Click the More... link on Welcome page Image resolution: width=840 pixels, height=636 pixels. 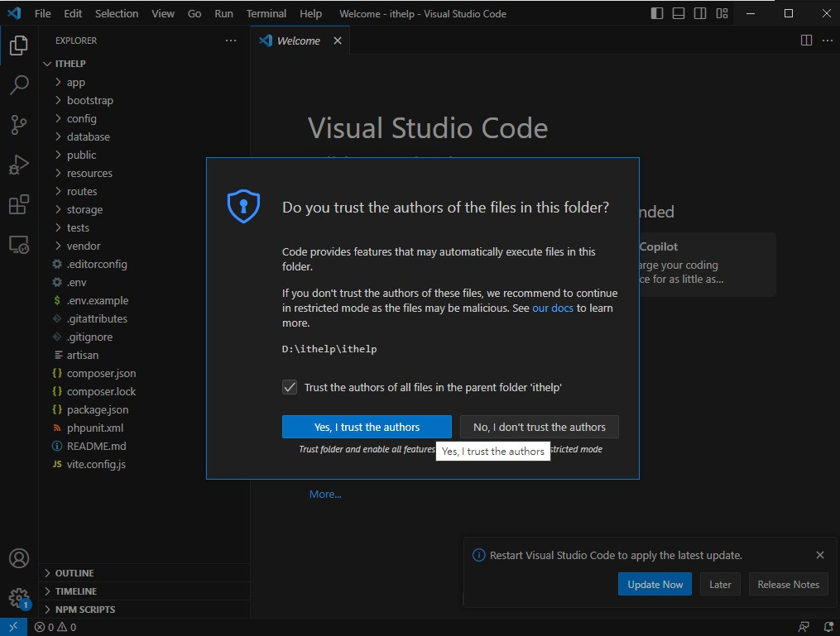click(325, 494)
